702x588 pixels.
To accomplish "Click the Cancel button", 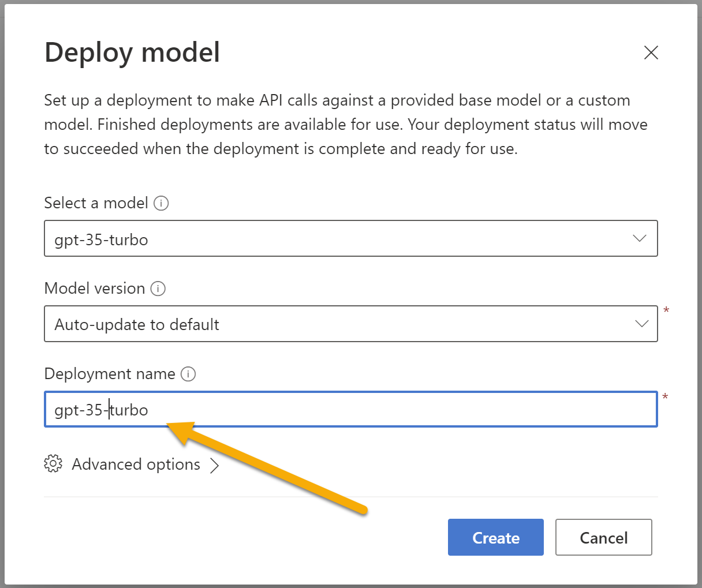I will click(x=603, y=537).
